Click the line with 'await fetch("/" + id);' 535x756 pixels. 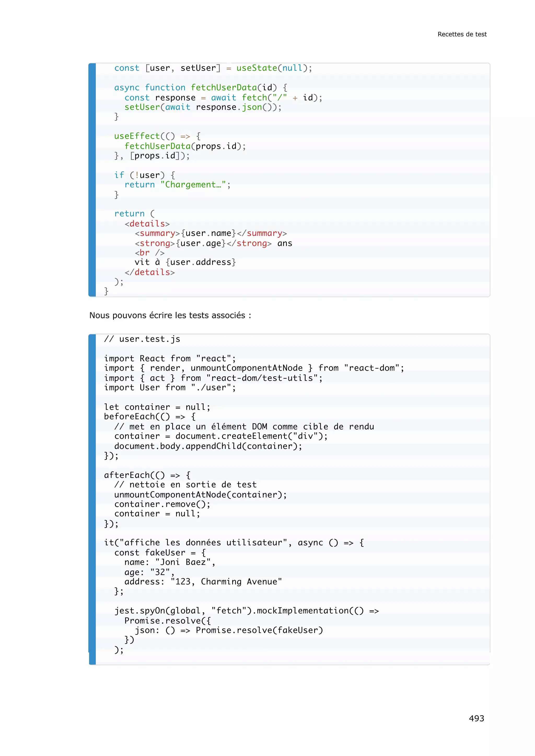223,97
